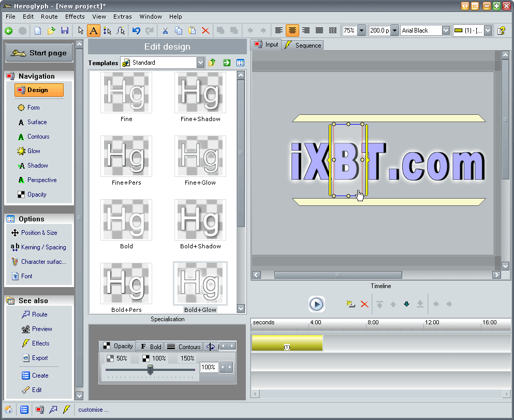Undo the last action
Screen dimensions: 514x420
coord(136,31)
